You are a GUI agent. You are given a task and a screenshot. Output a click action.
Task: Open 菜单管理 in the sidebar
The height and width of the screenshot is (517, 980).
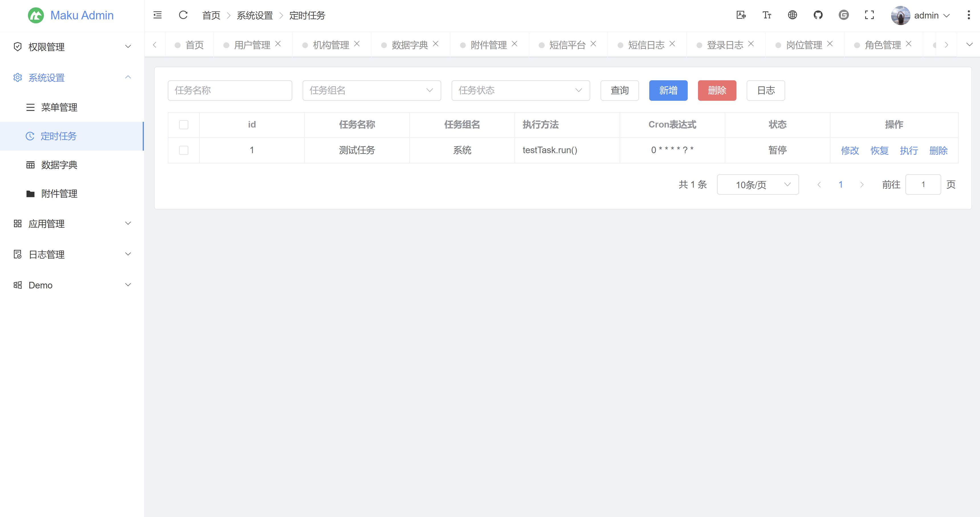(x=59, y=108)
